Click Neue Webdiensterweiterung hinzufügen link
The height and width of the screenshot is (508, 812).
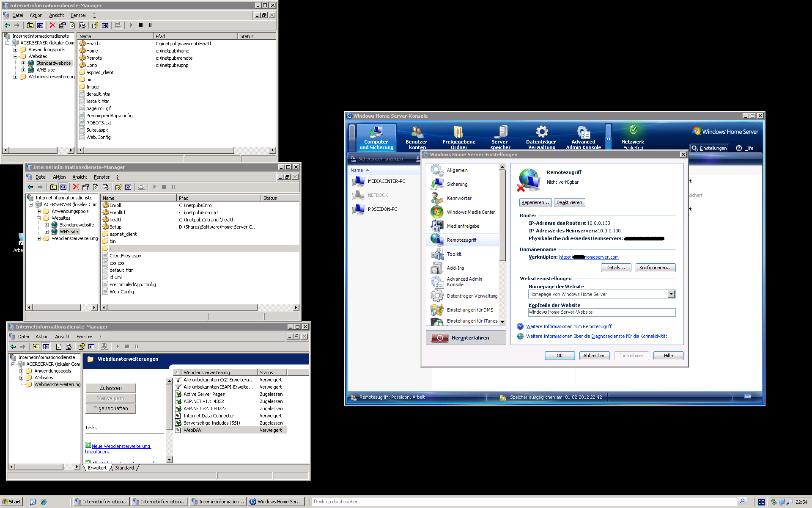coord(118,449)
